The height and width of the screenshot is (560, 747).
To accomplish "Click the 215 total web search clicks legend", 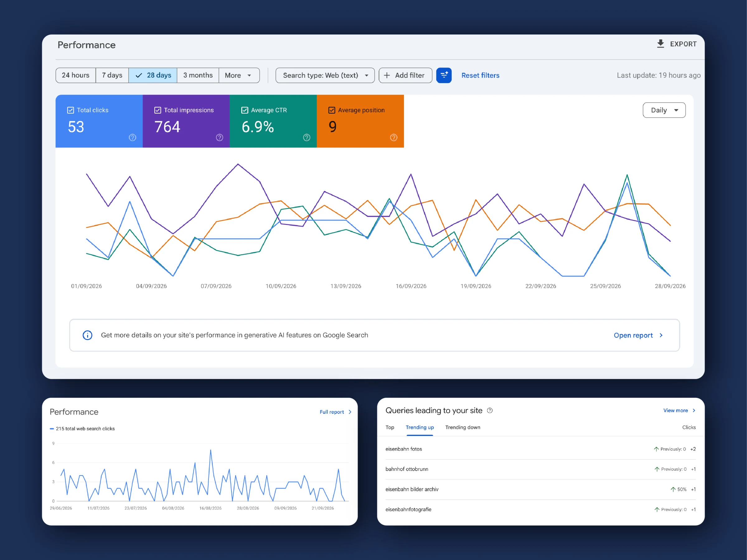I will (82, 429).
